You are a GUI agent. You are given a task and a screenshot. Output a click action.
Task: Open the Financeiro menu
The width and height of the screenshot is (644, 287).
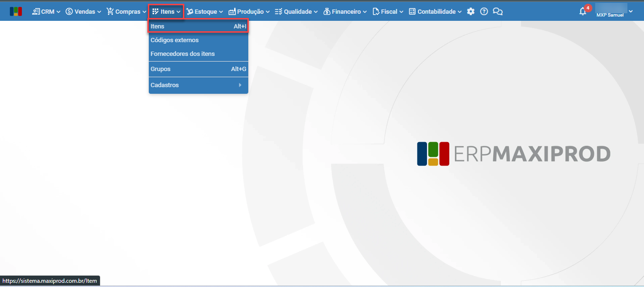pyautogui.click(x=345, y=11)
